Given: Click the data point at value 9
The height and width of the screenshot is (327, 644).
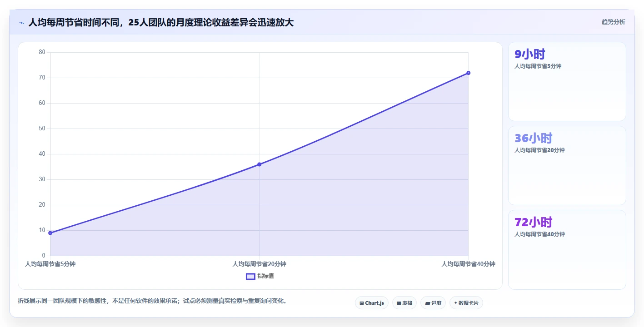Looking at the screenshot, I should point(50,233).
